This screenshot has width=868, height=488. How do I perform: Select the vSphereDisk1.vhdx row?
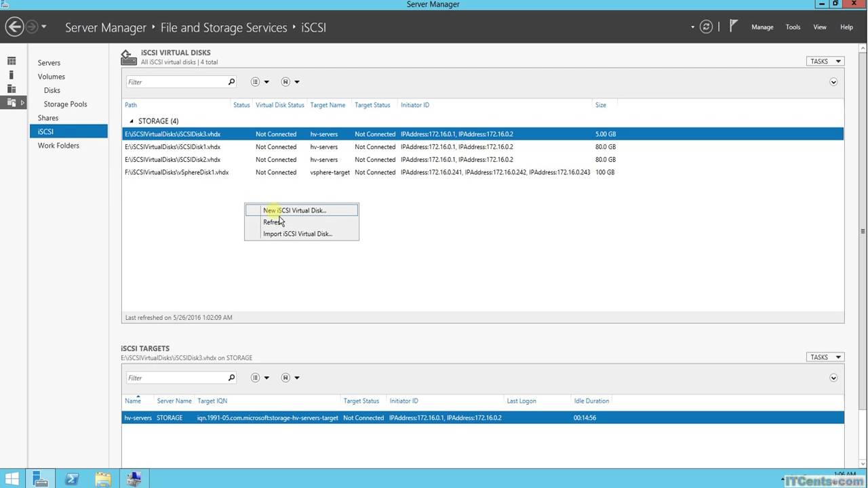click(x=482, y=172)
